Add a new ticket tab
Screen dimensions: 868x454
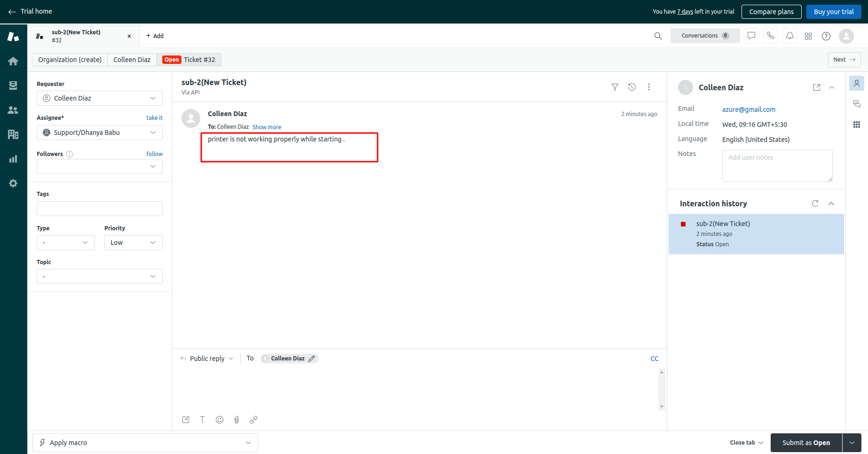[155, 36]
